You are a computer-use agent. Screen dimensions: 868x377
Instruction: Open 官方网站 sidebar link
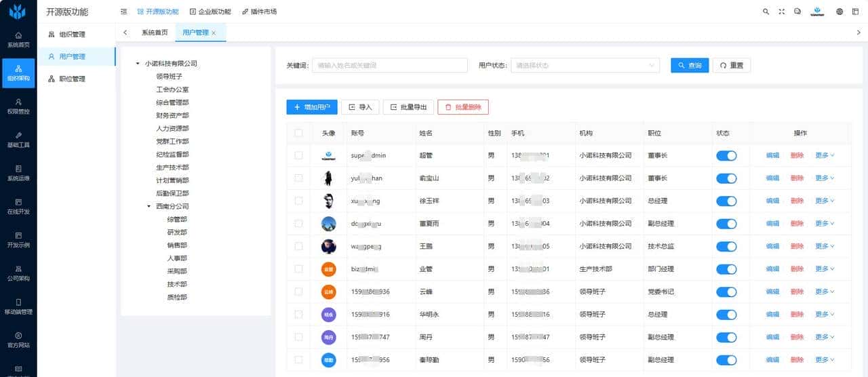[x=18, y=340]
